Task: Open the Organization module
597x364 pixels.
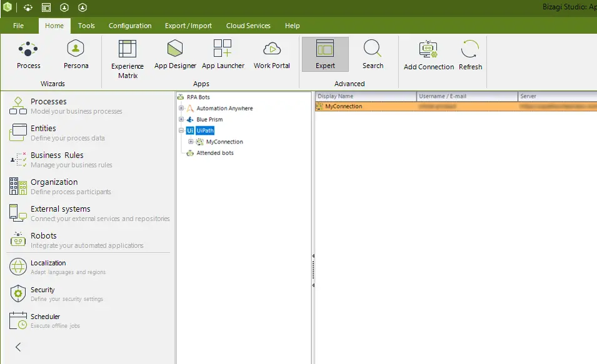Action: point(60,187)
